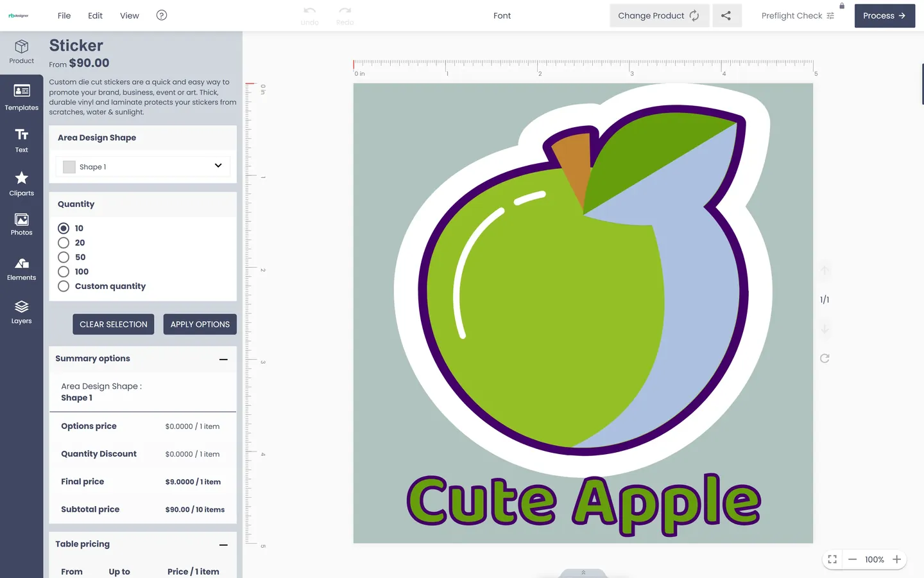Open the Shape 1 dropdown
Viewport: 924px width, 578px height.
point(142,166)
